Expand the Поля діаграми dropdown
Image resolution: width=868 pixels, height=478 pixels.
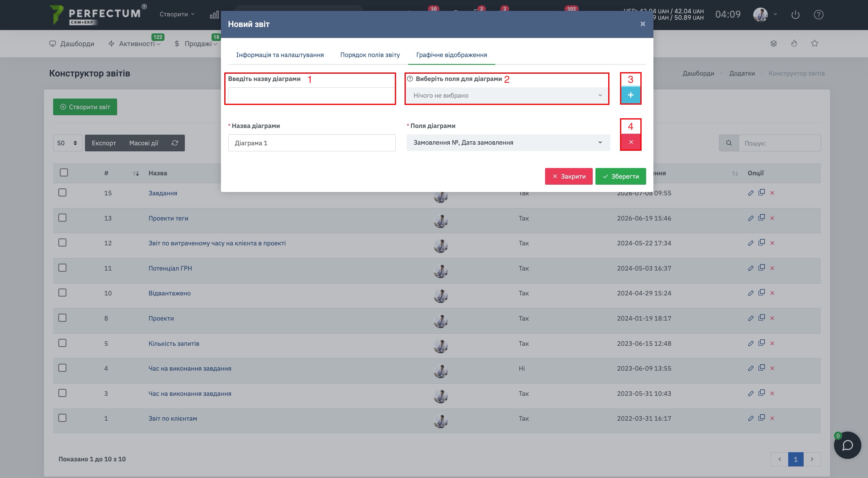(508, 143)
